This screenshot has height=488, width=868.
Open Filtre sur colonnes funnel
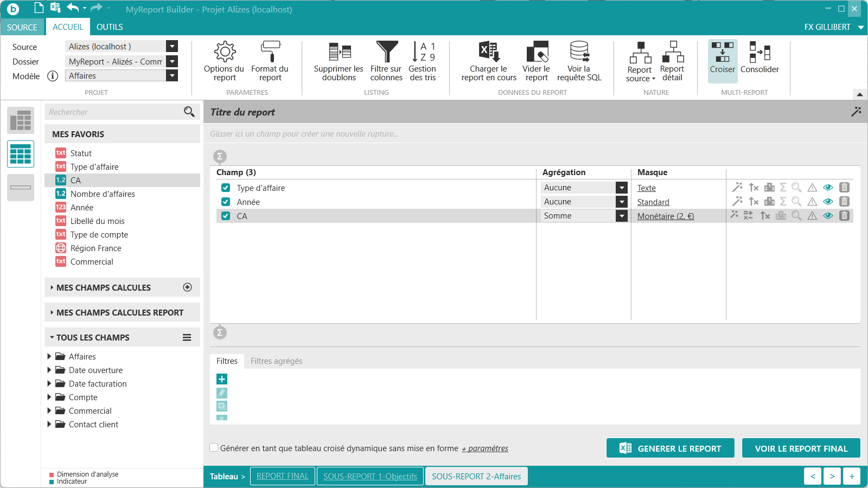tap(387, 52)
